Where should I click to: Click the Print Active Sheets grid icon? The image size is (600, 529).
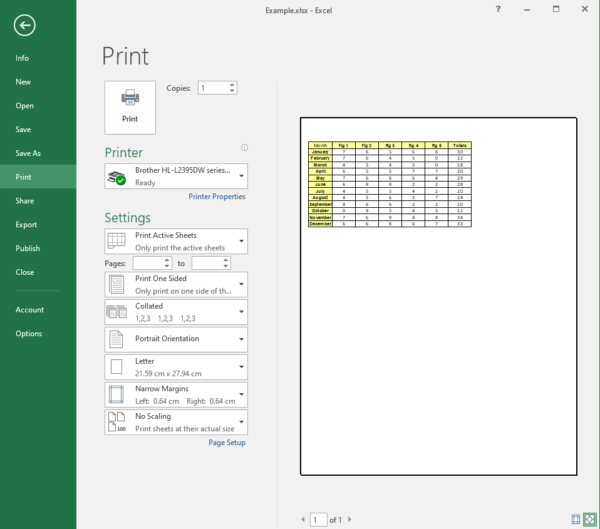tap(116, 241)
